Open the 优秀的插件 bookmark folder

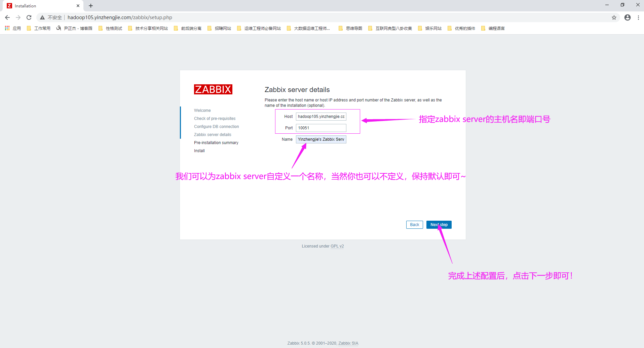click(461, 28)
